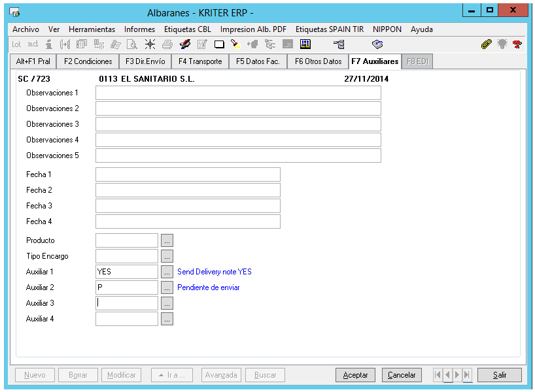Open the Auxiliar 3 lookup button
This screenshot has width=535, height=392.
coord(167,303)
